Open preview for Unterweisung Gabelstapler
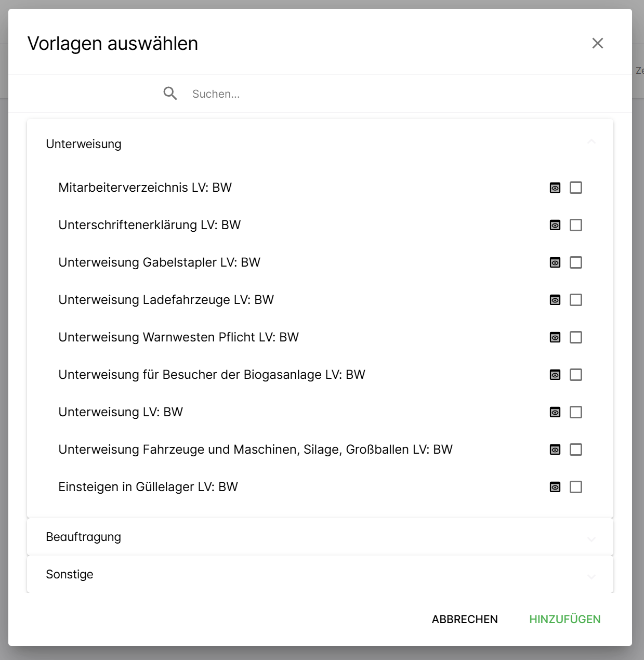Image resolution: width=644 pixels, height=660 pixels. (555, 262)
